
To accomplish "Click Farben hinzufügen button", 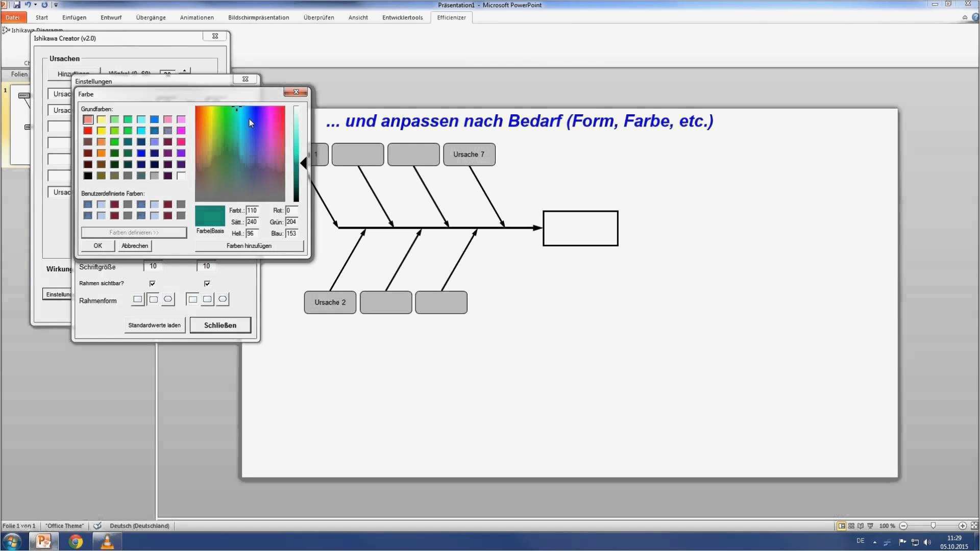I will pyautogui.click(x=249, y=246).
